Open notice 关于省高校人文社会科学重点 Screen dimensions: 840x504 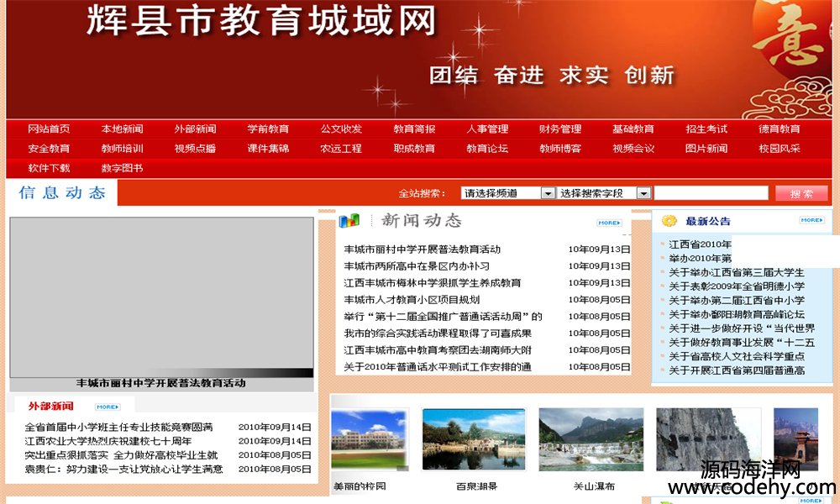tap(737, 356)
